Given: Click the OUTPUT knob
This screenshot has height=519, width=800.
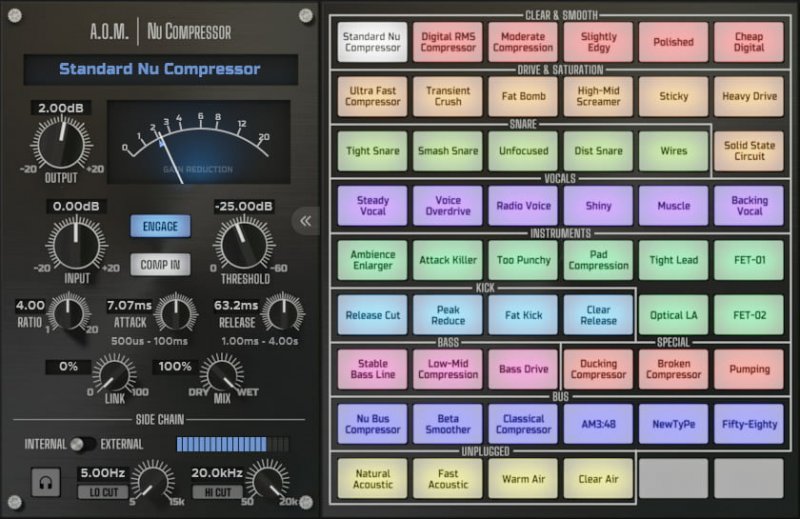Looking at the screenshot, I should (60, 142).
